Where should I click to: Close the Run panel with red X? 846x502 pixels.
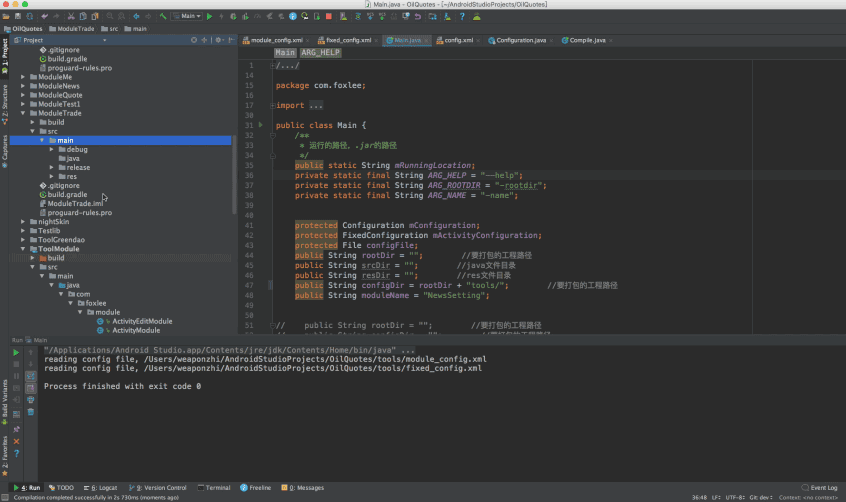(17, 439)
